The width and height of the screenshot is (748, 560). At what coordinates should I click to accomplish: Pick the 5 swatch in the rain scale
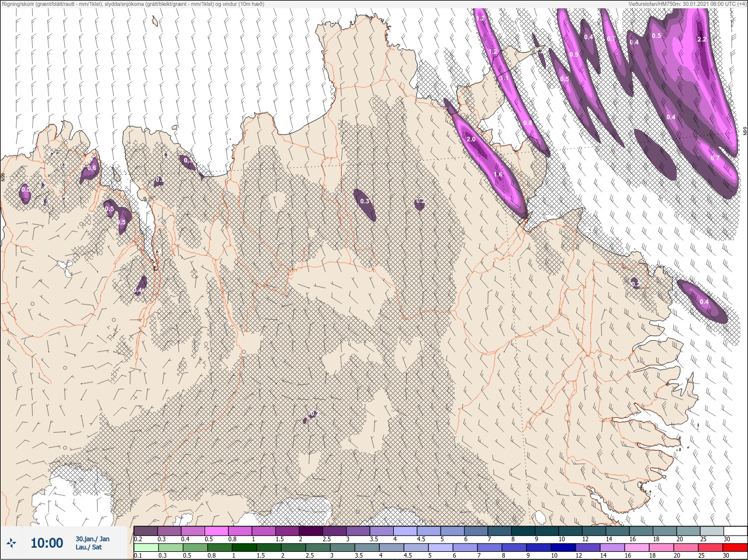coord(440,548)
